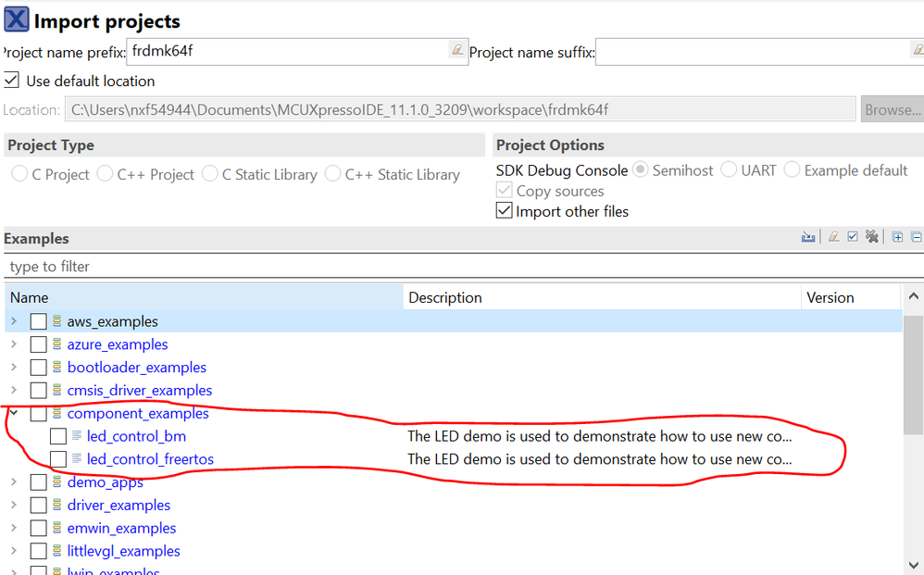Screen dimensions: 924x575
Task: Click the MCUXpresso X logo icon
Action: tap(17, 19)
